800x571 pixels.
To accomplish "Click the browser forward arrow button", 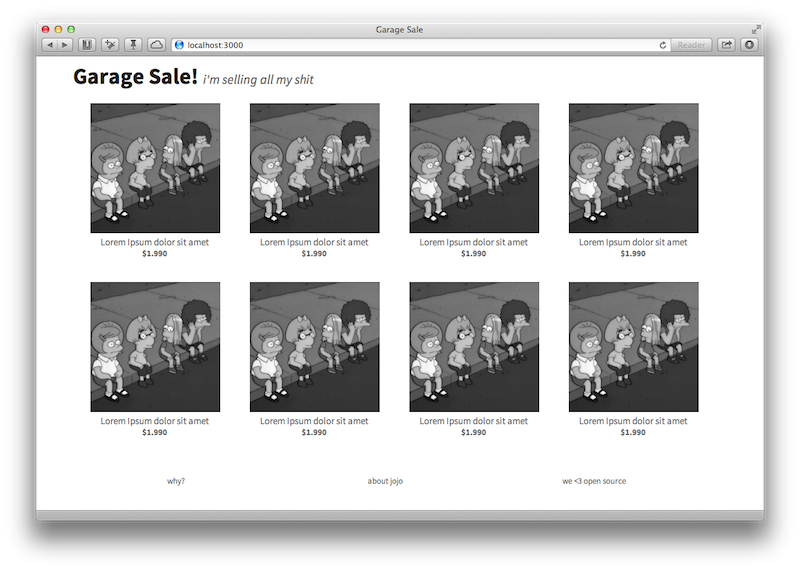I will (x=64, y=45).
